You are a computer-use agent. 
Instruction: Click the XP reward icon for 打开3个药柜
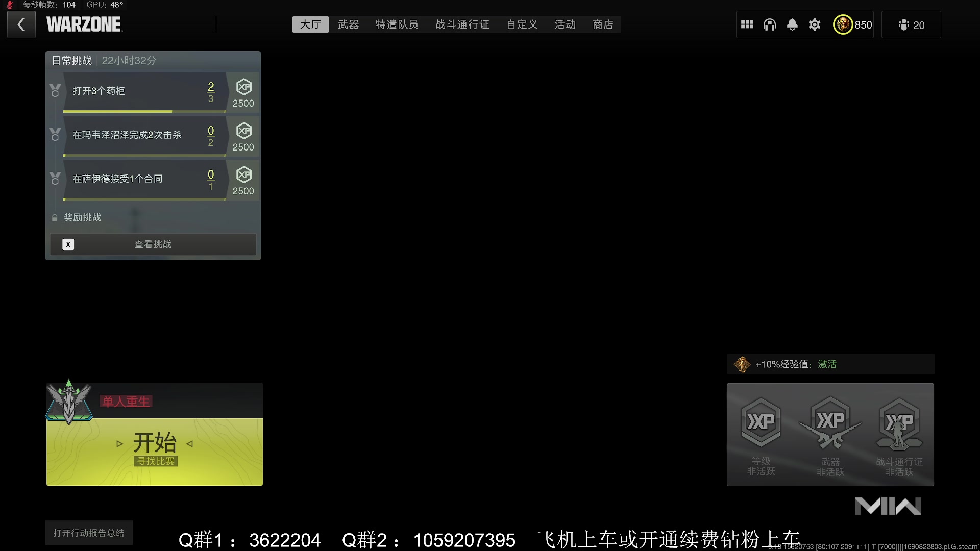(x=243, y=87)
